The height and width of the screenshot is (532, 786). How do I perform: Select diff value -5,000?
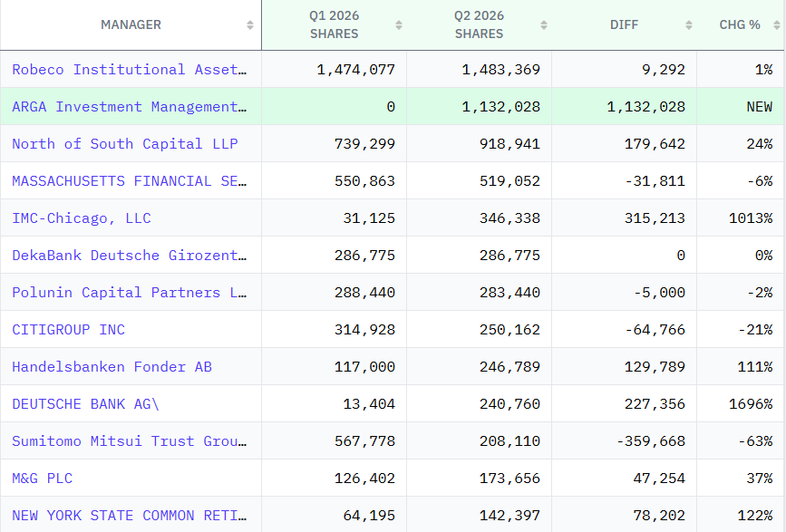tap(659, 292)
